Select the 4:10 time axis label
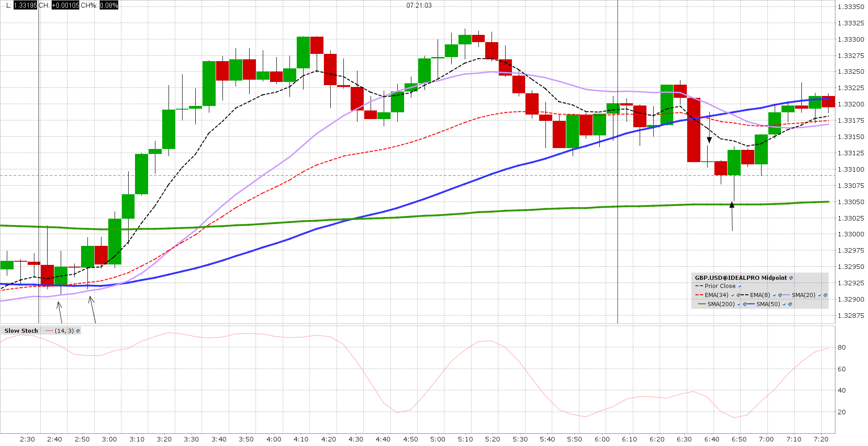 [x=301, y=439]
